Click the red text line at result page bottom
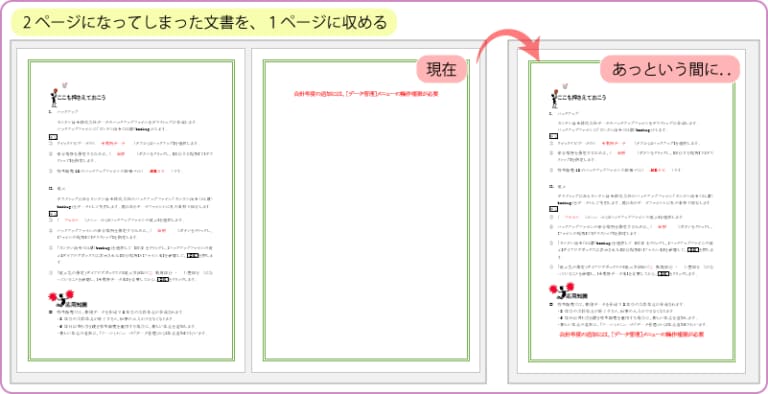 coord(631,334)
